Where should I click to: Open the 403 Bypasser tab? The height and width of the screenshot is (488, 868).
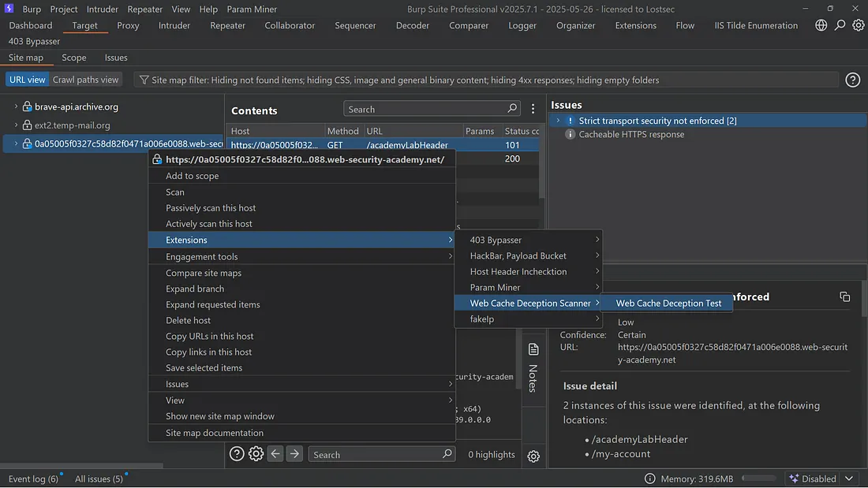34,42
